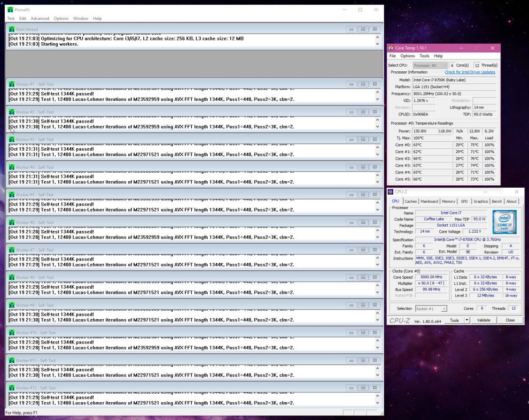Switch to the Mainboard tab in CPU-Z
This screenshot has height=420, width=529.
pyautogui.click(x=429, y=201)
